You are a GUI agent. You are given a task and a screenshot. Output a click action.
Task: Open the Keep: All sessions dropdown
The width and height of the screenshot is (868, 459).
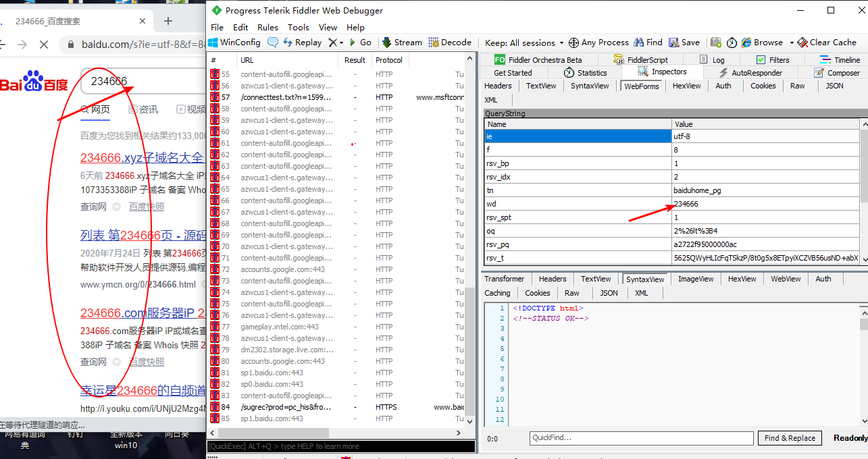click(x=524, y=43)
